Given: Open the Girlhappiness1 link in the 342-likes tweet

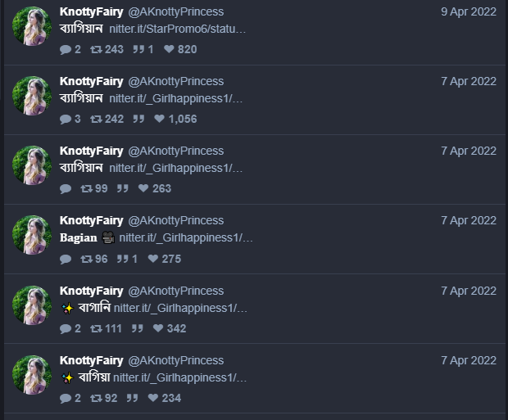Looking at the screenshot, I should [x=180, y=308].
